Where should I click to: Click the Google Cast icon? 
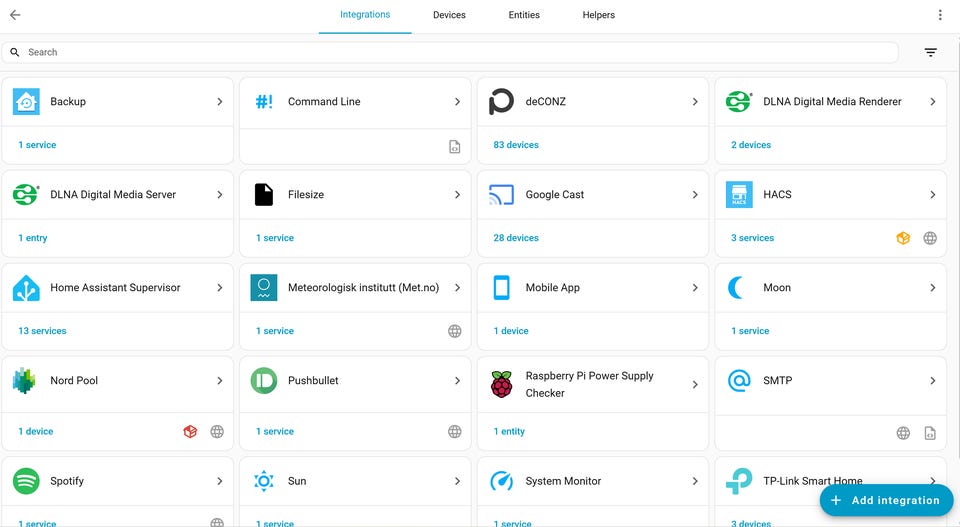point(501,195)
